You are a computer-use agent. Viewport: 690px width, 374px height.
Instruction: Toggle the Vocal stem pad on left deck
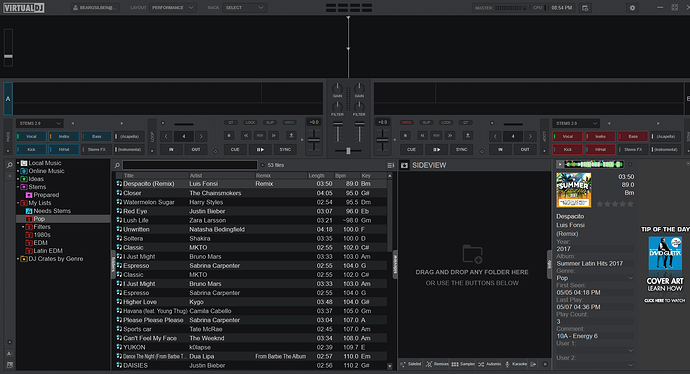[31, 136]
